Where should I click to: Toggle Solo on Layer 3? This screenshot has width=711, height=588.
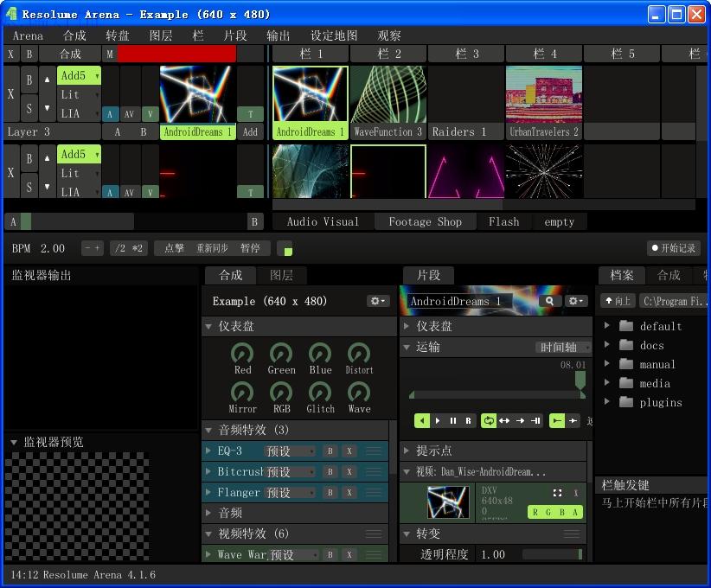pyautogui.click(x=29, y=108)
